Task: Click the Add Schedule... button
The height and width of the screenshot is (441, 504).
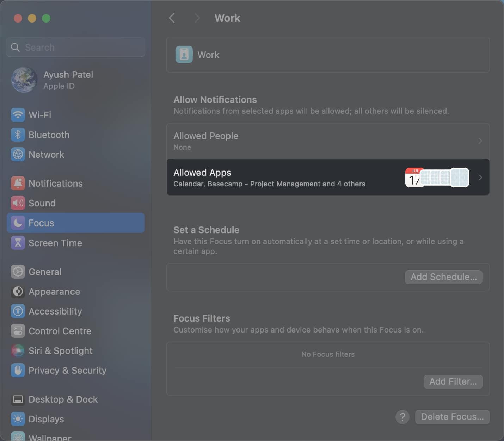Action: pos(444,277)
